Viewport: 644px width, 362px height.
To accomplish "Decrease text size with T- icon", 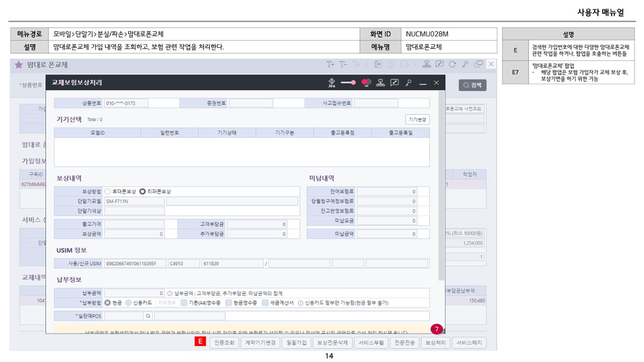I will (x=343, y=65).
